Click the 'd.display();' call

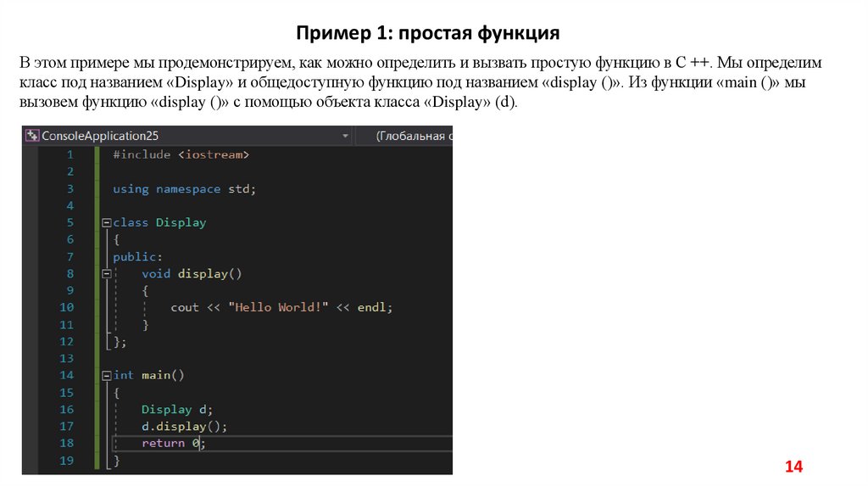(184, 427)
